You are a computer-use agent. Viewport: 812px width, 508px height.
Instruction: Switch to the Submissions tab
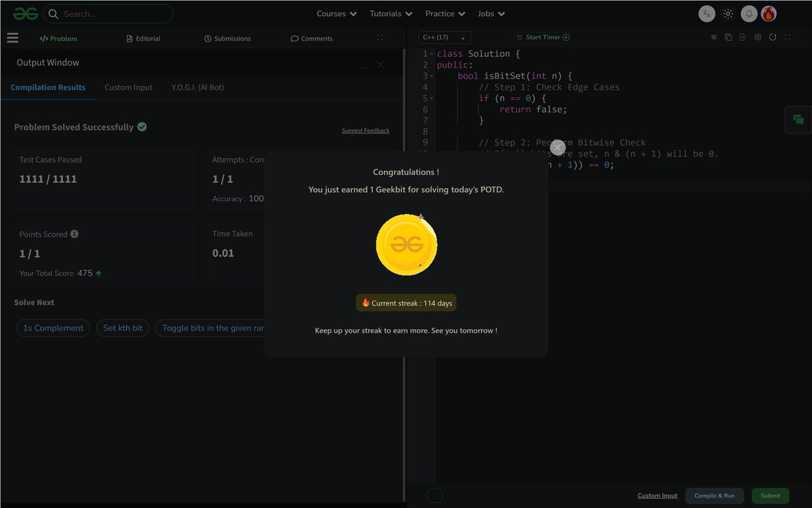227,39
